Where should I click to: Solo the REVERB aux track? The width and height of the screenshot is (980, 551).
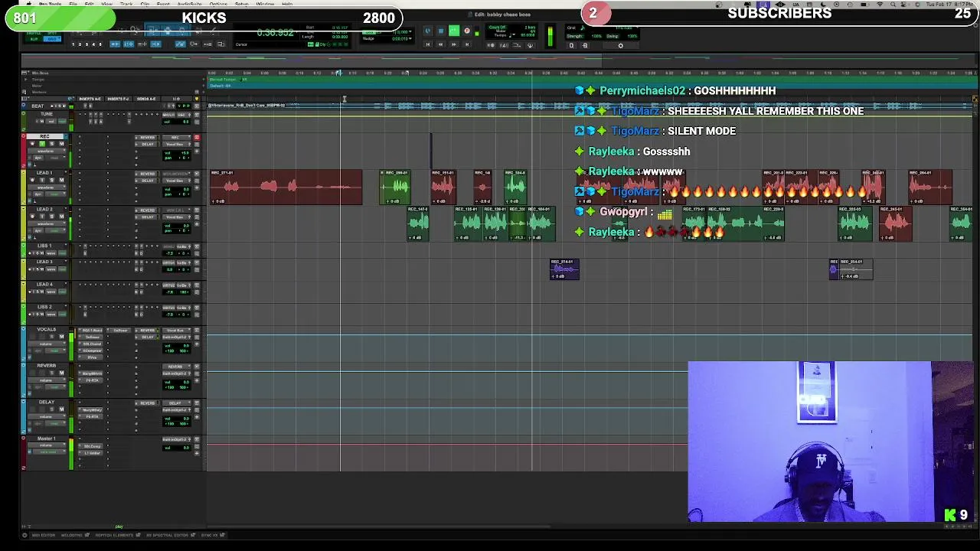[x=51, y=373]
